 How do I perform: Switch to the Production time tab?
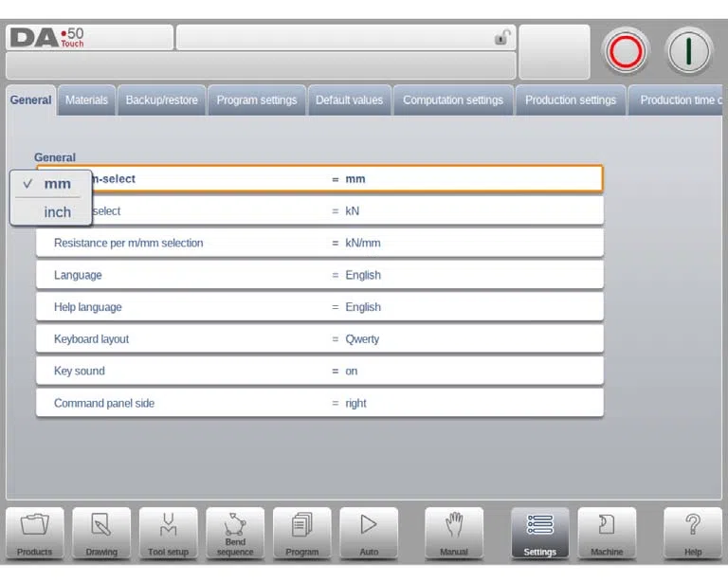pyautogui.click(x=678, y=100)
